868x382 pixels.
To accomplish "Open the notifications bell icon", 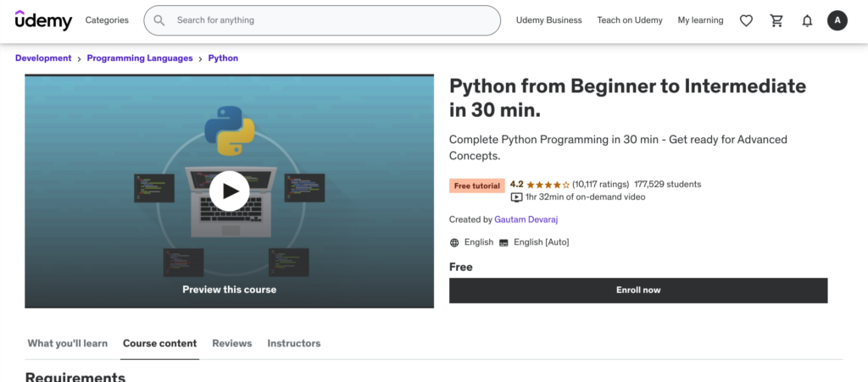I will pos(807,20).
